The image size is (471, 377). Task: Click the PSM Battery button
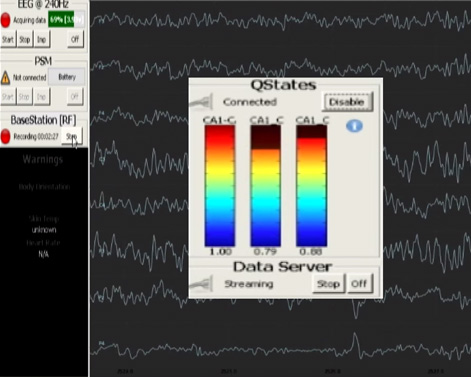pyautogui.click(x=67, y=77)
